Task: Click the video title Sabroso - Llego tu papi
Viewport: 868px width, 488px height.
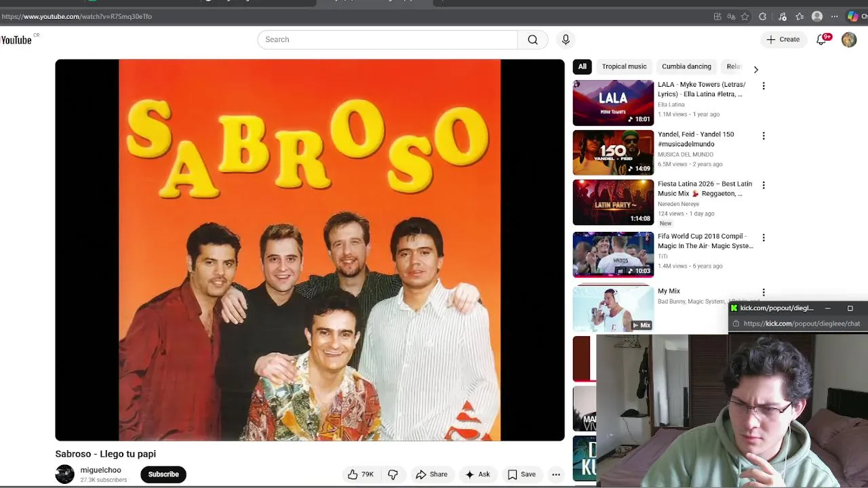Action: pos(106,454)
